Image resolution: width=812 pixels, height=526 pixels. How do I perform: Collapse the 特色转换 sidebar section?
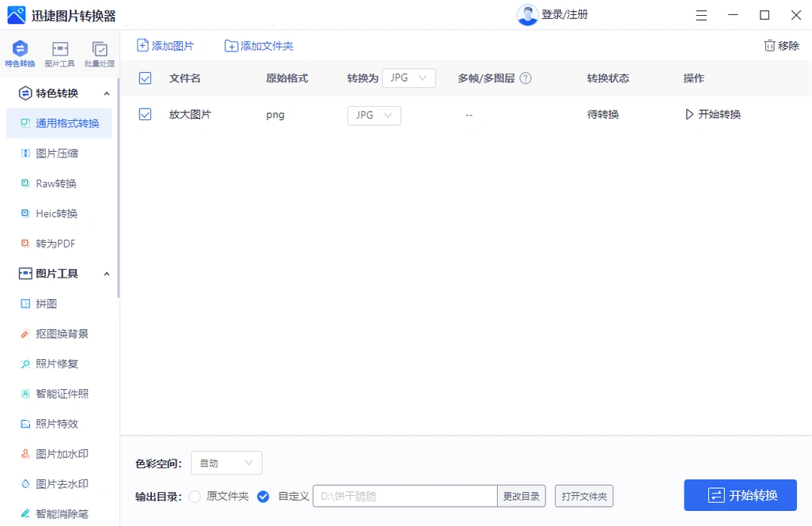click(107, 93)
